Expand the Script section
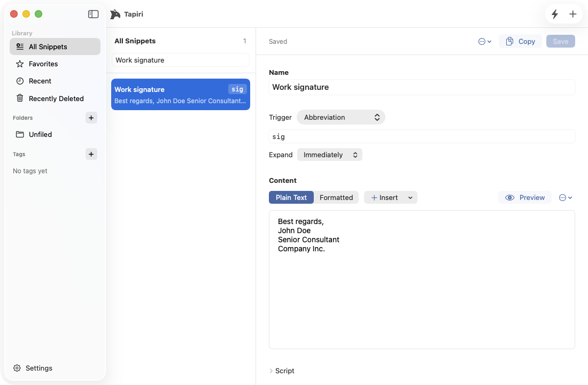 [282, 371]
